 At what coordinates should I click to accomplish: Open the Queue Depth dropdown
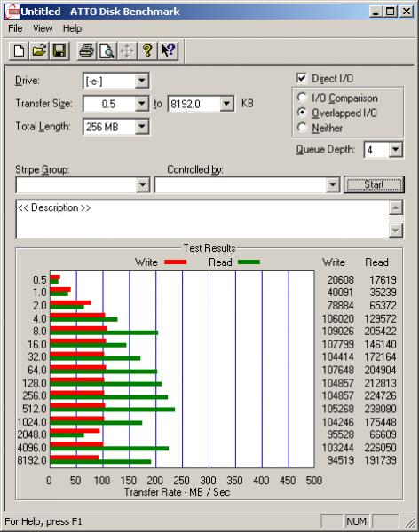pos(396,150)
